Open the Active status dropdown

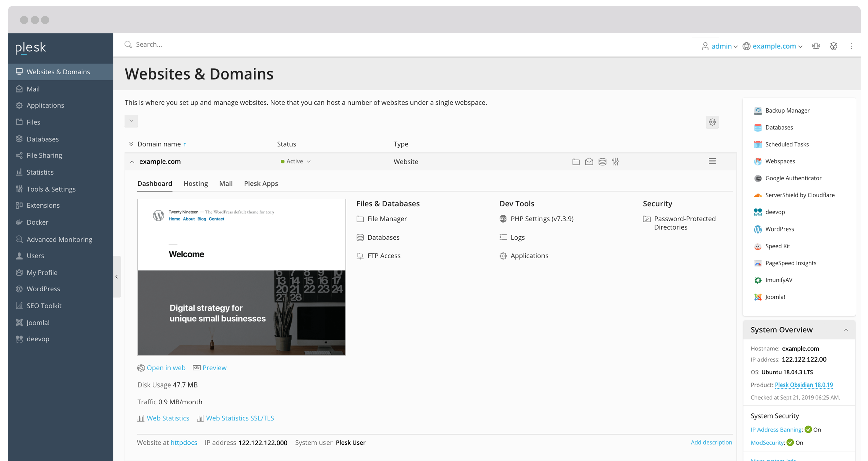pyautogui.click(x=296, y=162)
